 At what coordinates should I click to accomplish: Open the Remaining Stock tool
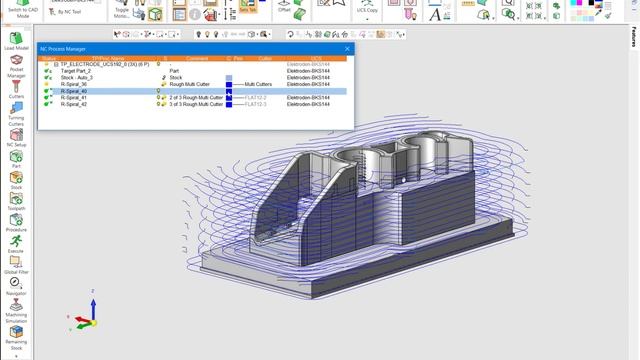coord(16,338)
